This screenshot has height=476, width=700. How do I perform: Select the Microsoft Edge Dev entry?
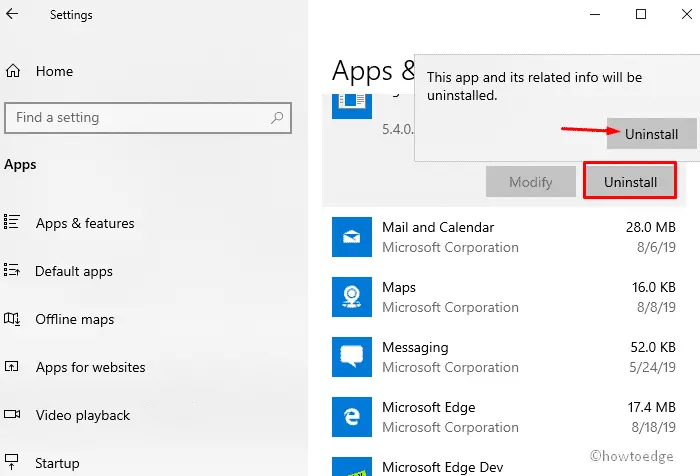[x=442, y=468]
